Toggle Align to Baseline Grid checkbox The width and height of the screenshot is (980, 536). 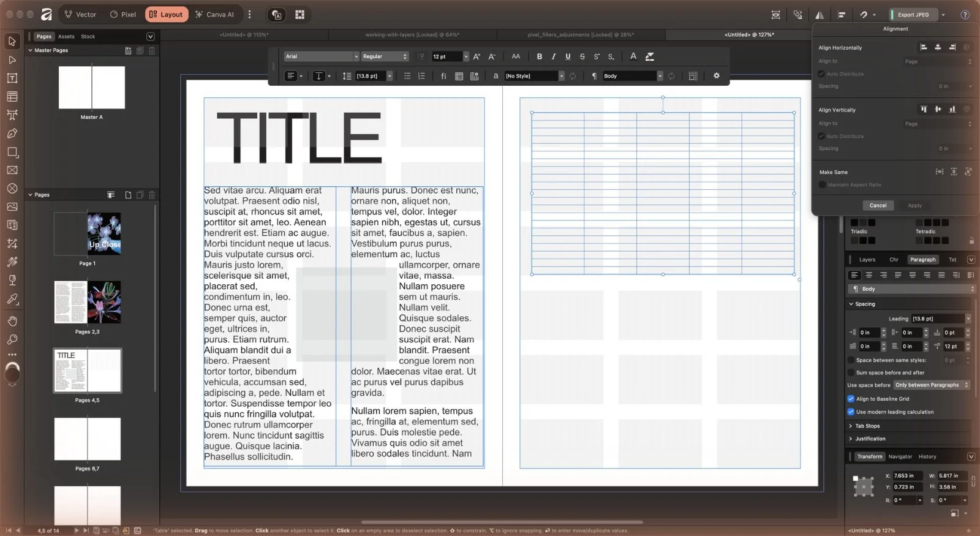(x=851, y=399)
